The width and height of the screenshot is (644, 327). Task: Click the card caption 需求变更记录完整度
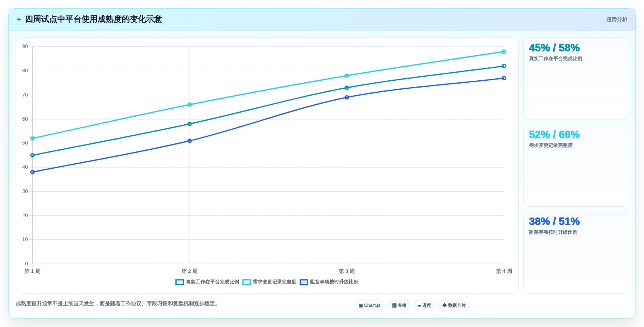pyautogui.click(x=550, y=145)
